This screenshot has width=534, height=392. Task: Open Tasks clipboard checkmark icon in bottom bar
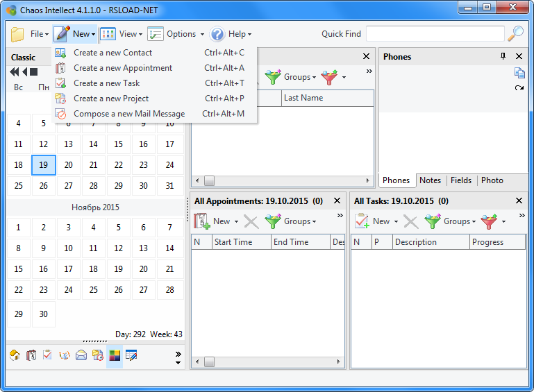click(x=47, y=355)
